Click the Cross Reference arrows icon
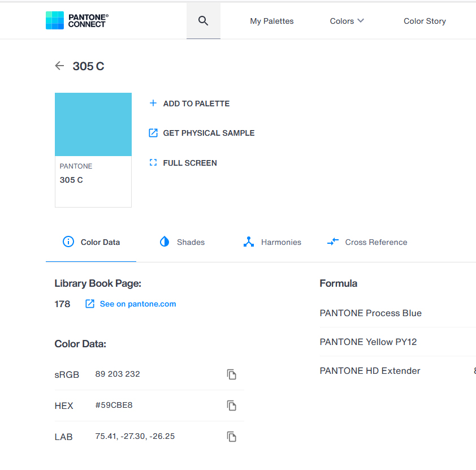The image size is (476, 470). click(333, 242)
